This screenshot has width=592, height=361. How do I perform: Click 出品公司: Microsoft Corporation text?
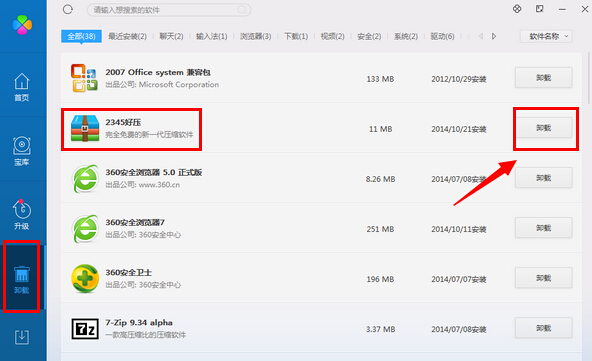(162, 85)
